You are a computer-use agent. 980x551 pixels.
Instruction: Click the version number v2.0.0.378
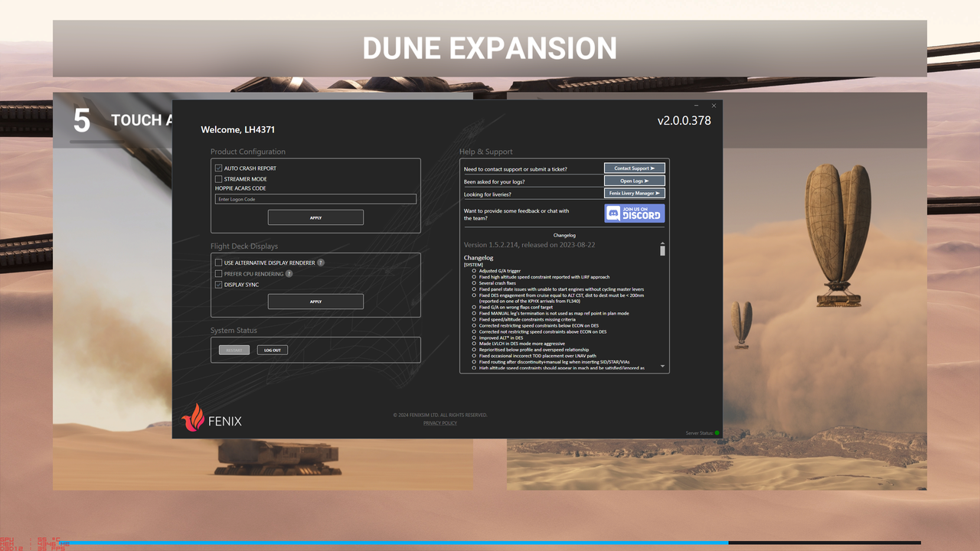[684, 121]
